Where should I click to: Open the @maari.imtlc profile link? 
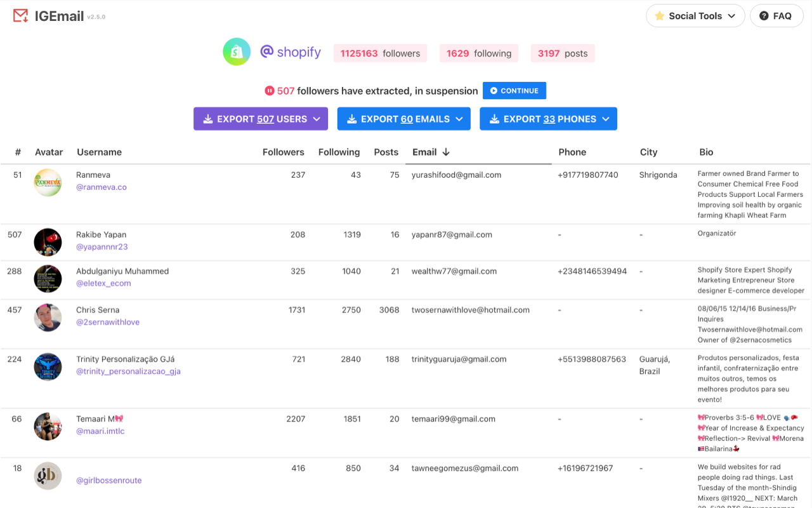(x=100, y=431)
